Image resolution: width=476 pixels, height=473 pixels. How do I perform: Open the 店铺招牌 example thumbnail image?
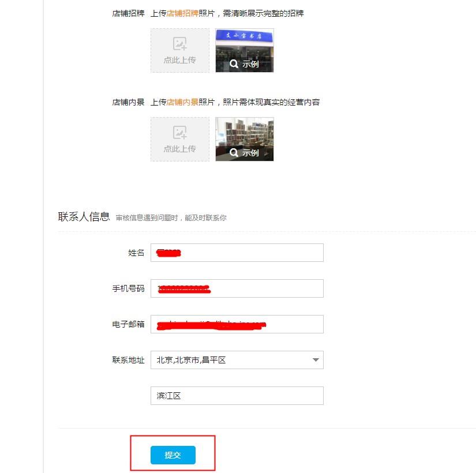pos(245,50)
